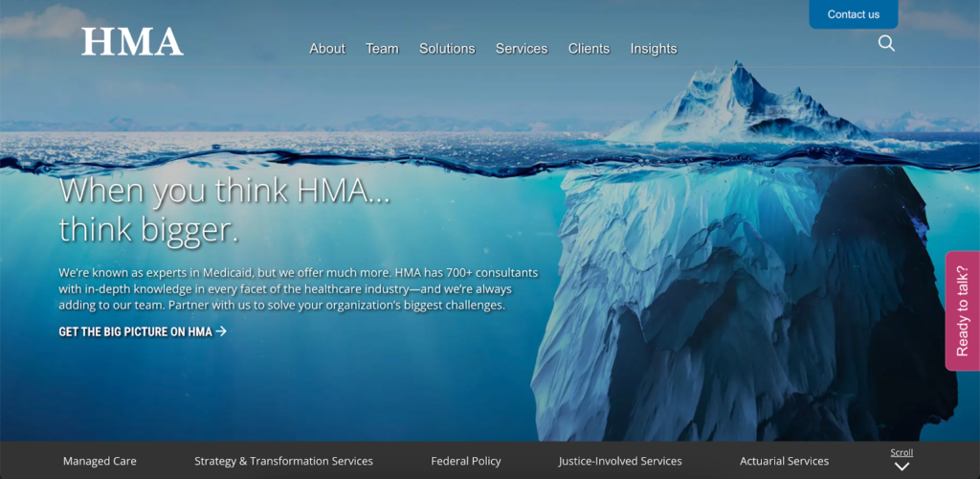Open the Clients menu item
980x479 pixels.
pyautogui.click(x=589, y=49)
